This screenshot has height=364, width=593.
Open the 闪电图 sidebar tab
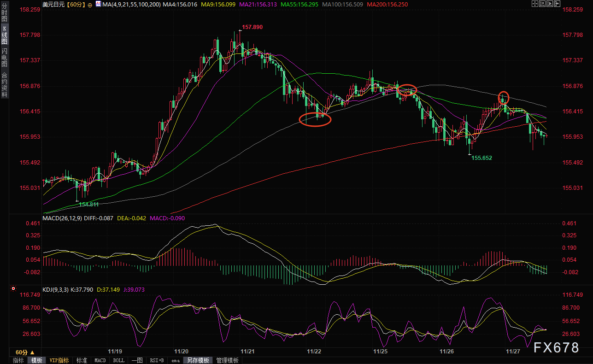tap(4, 57)
